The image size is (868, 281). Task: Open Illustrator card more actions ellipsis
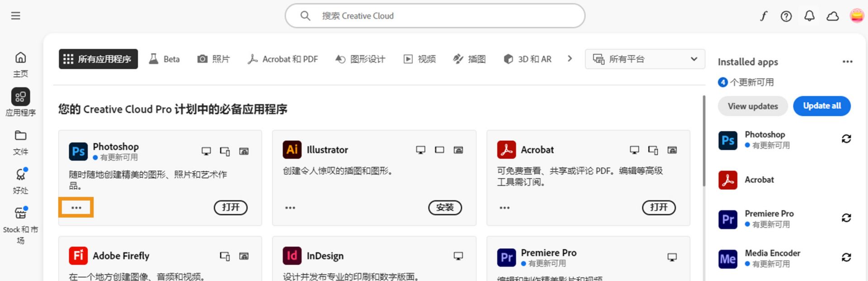(290, 208)
